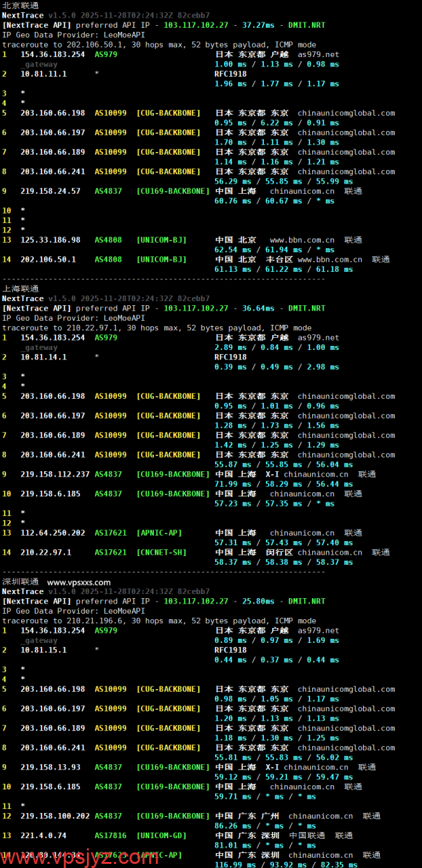Select latency '59.71 ms / * ms / * ms'
Screen dimensions: 422x868
[x=265, y=796]
